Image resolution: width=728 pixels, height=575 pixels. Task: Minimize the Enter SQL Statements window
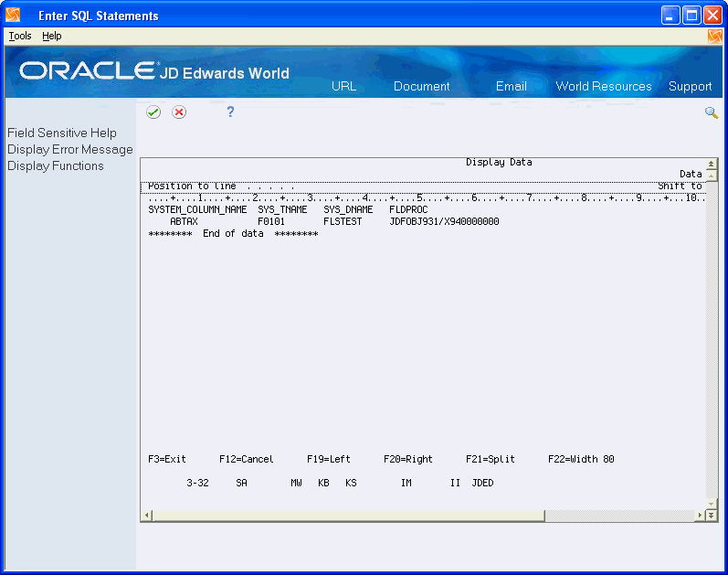point(670,16)
